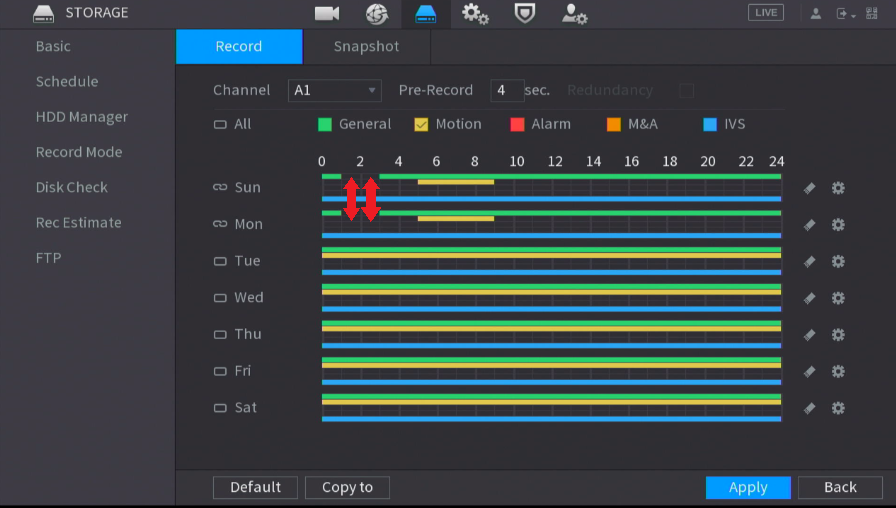Open the System gears icon

point(475,14)
